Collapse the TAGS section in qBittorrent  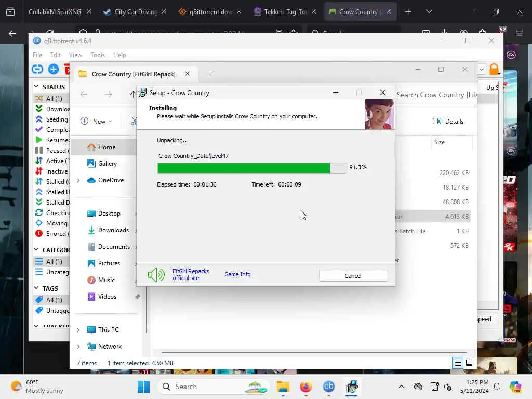(36, 288)
